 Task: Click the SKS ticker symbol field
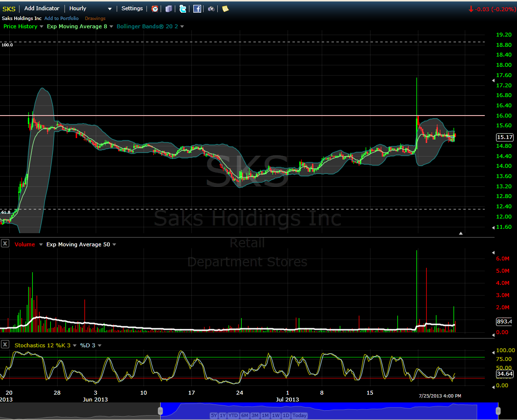9,9
